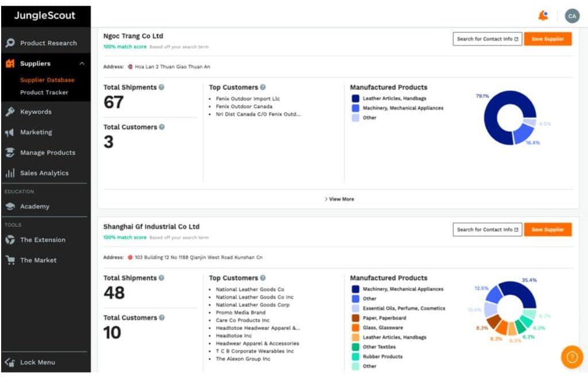
Task: Click customer T C B Corporate Wearables Inc
Action: pos(255,351)
